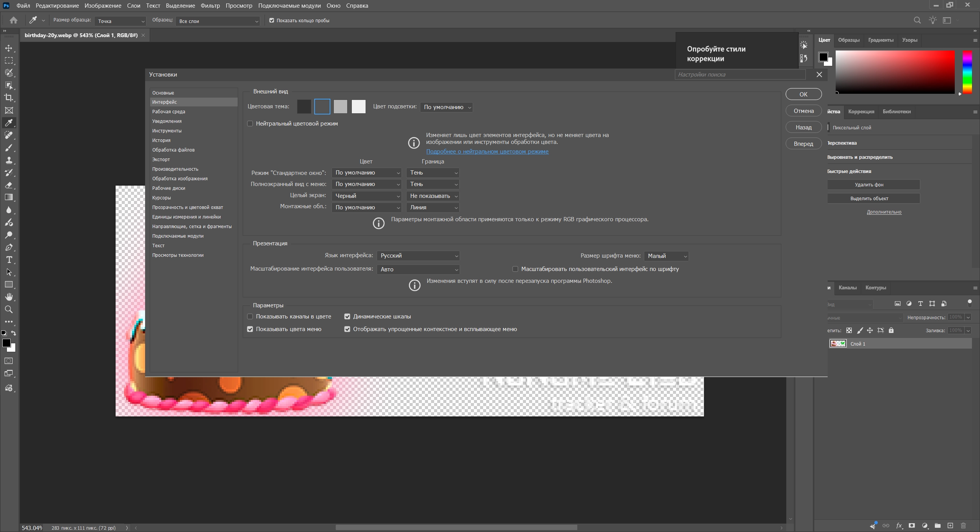The width and height of the screenshot is (980, 532).
Task: Select the Eyedropper tool in toolbar
Action: pos(9,122)
